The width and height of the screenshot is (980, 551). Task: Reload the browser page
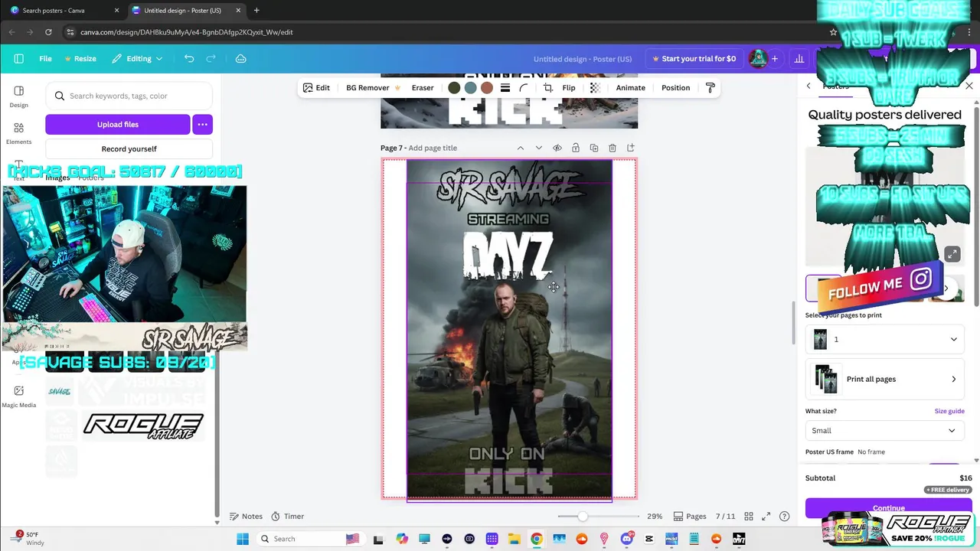(x=48, y=32)
